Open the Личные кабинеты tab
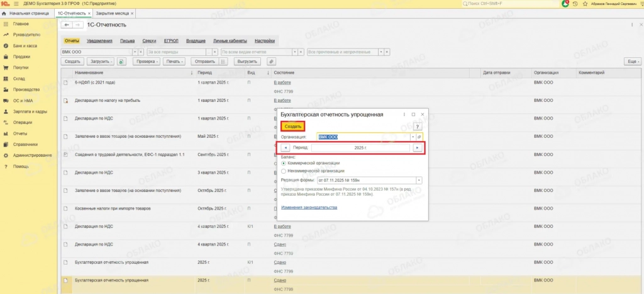This screenshot has width=644, height=294. click(x=230, y=41)
